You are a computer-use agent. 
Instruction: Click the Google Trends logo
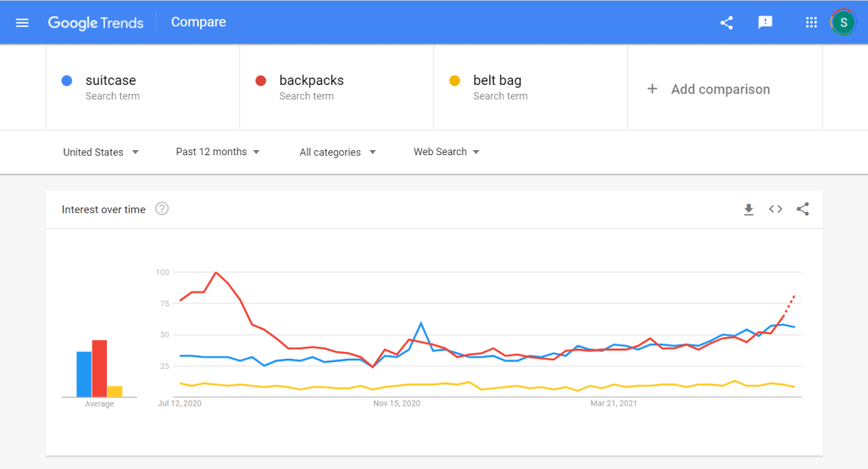[96, 23]
